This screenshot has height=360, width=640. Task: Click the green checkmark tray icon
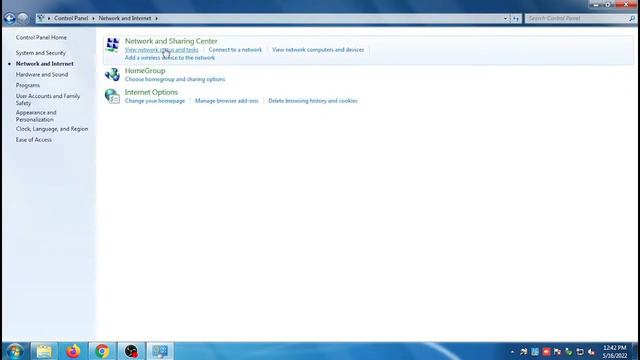[x=569, y=352]
